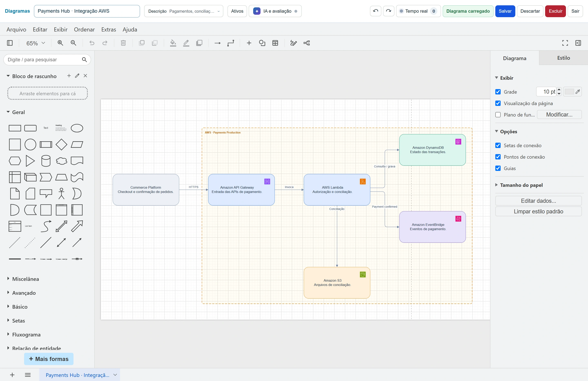
Task: Switch to the Estilo tab
Action: click(x=563, y=58)
